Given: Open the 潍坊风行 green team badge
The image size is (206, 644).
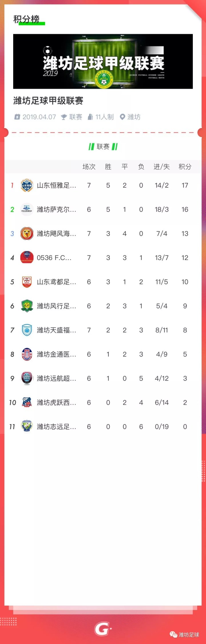Looking at the screenshot, I should pos(27,306).
